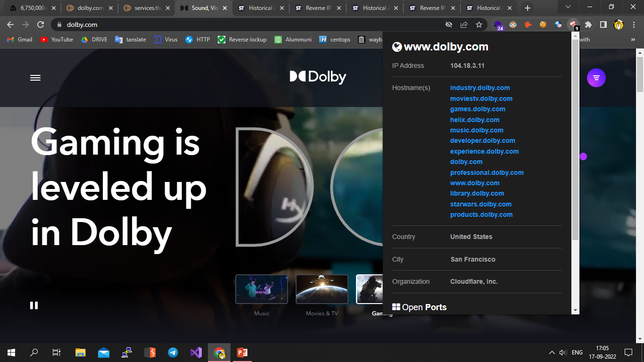644x362 pixels.
Task: Click the purple extension icon with badge 24
Action: pos(498,25)
